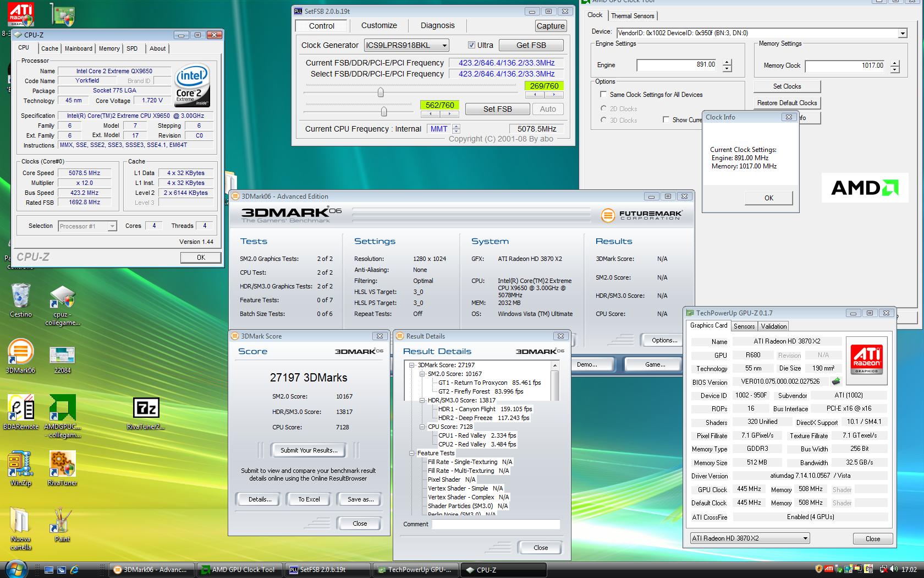Open the cpuz collegamento desktop shortcut

click(62, 306)
